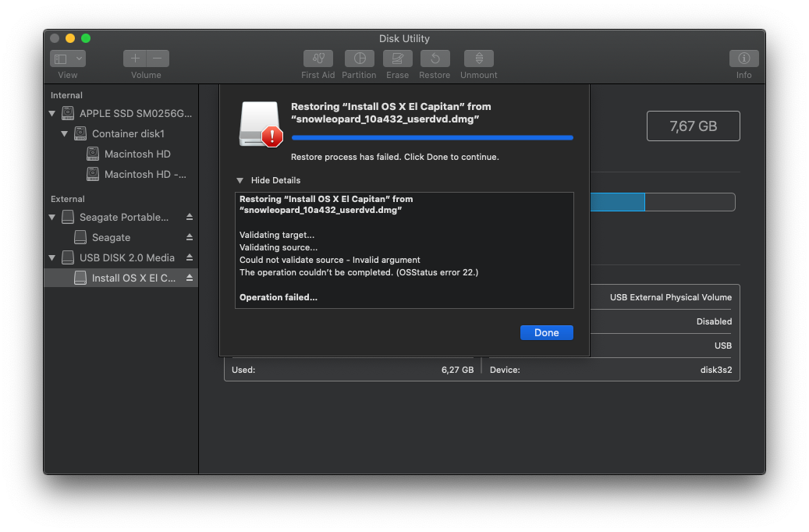The height and width of the screenshot is (532, 809).
Task: Click USB External Physical Volume text
Action: (671, 297)
